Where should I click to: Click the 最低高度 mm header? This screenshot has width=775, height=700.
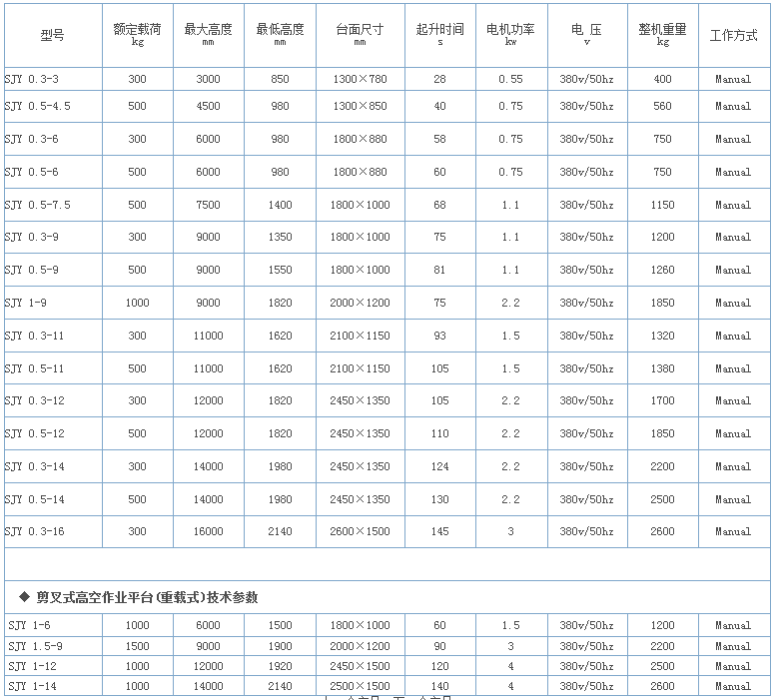280,35
